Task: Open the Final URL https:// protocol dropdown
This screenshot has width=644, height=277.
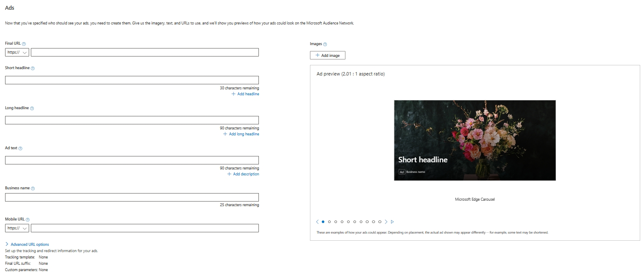Action: coord(17,52)
